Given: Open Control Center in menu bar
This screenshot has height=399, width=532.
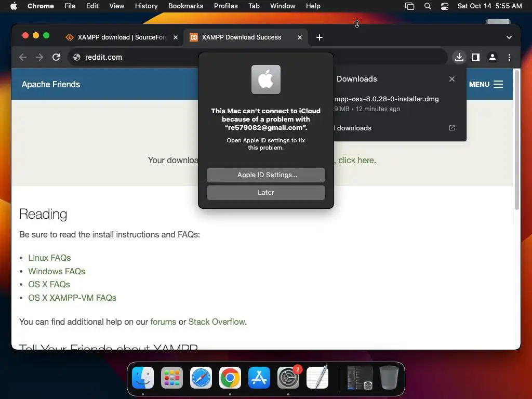Looking at the screenshot, I should click(445, 6).
